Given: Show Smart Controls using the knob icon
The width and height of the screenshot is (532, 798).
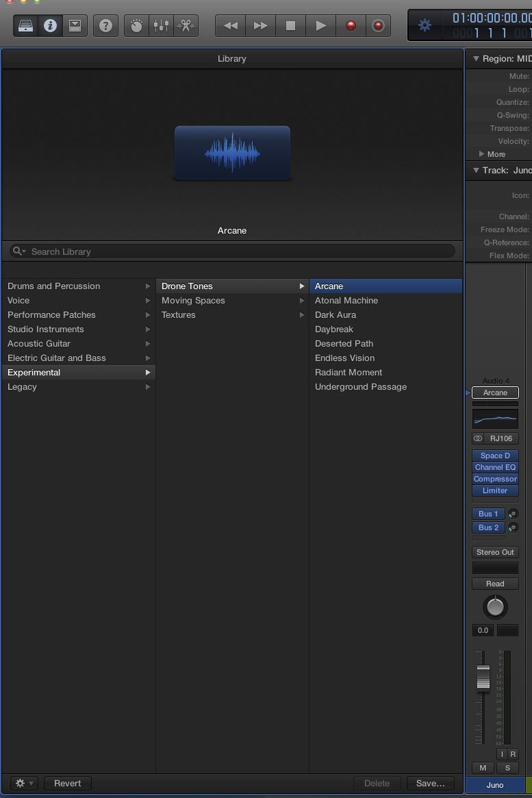Looking at the screenshot, I should [137, 26].
